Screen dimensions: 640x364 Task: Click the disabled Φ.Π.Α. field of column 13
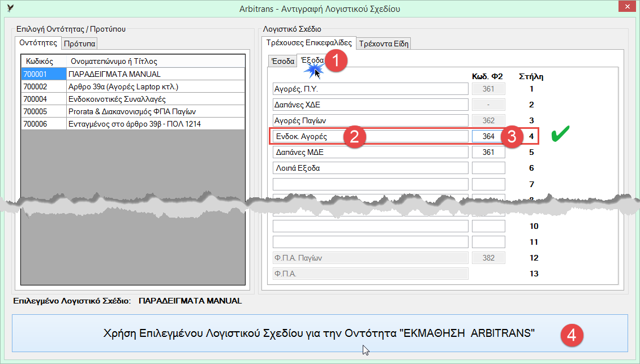(370, 274)
